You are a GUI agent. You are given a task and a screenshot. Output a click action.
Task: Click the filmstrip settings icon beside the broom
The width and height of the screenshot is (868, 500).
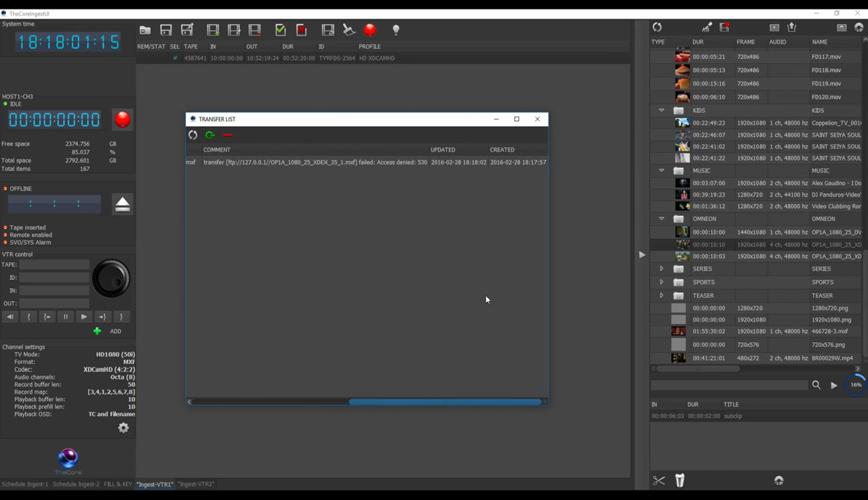pyautogui.click(x=328, y=30)
